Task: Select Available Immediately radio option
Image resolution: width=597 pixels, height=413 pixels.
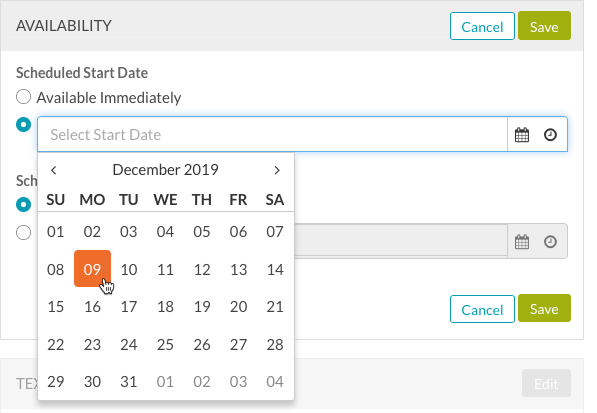Action: tap(24, 97)
